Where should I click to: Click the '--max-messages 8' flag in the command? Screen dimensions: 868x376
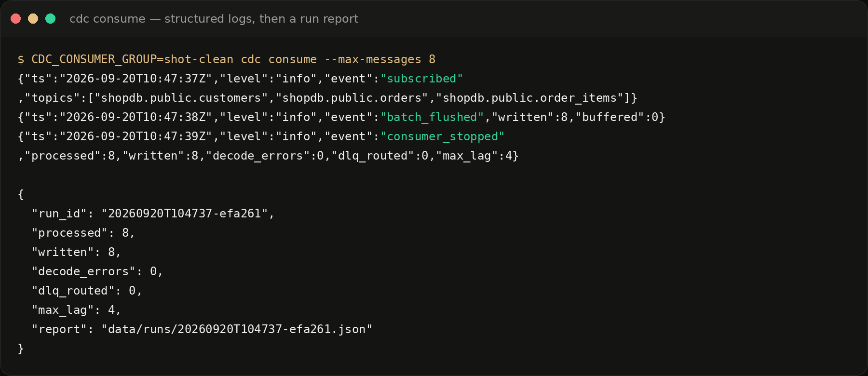[380, 59]
